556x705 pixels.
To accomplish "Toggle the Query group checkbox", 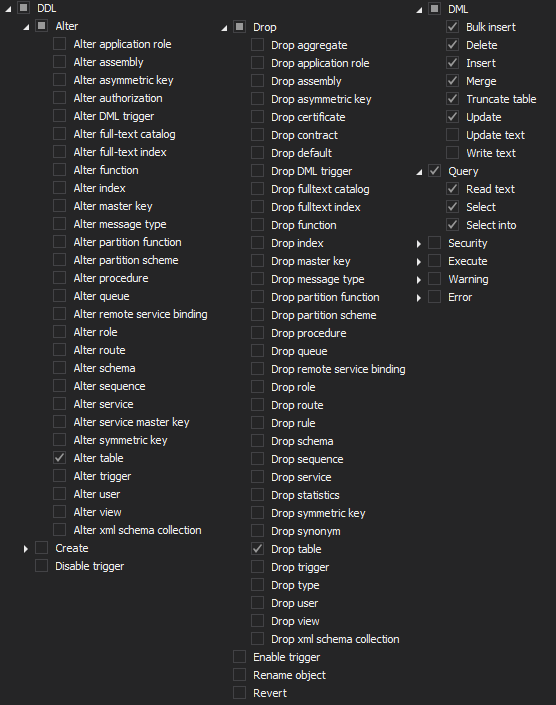I will 434,171.
